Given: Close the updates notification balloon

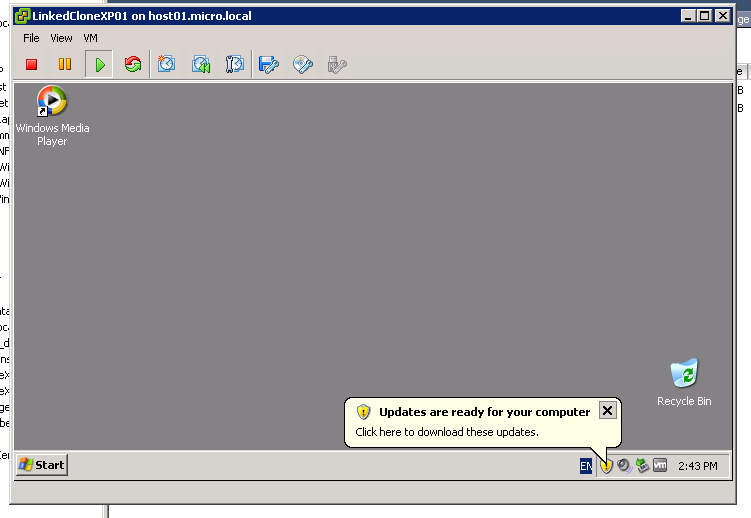Looking at the screenshot, I should (607, 411).
